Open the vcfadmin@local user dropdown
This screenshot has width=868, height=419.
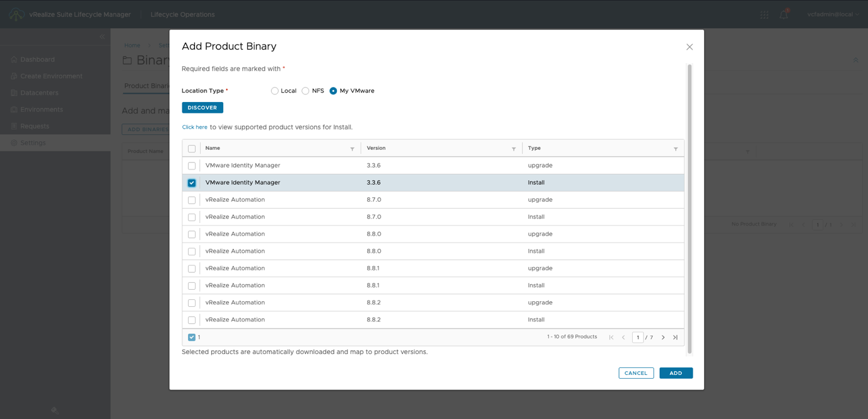click(833, 14)
